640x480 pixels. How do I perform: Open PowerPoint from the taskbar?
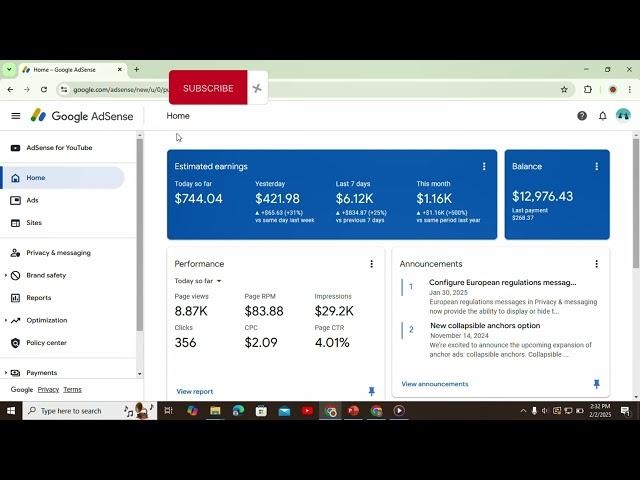[x=353, y=411]
